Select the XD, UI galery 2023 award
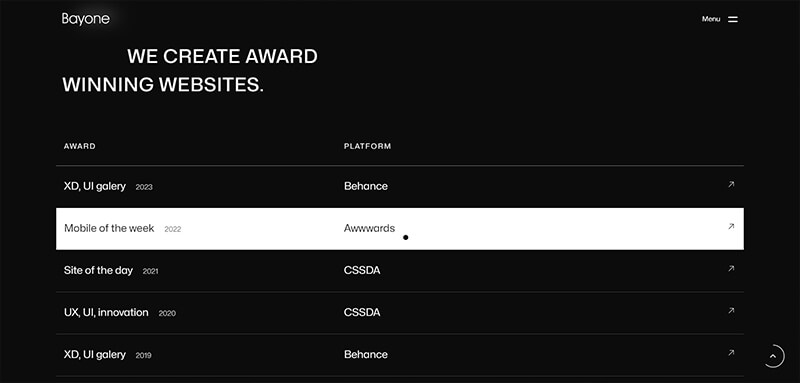800x383 pixels. click(95, 186)
